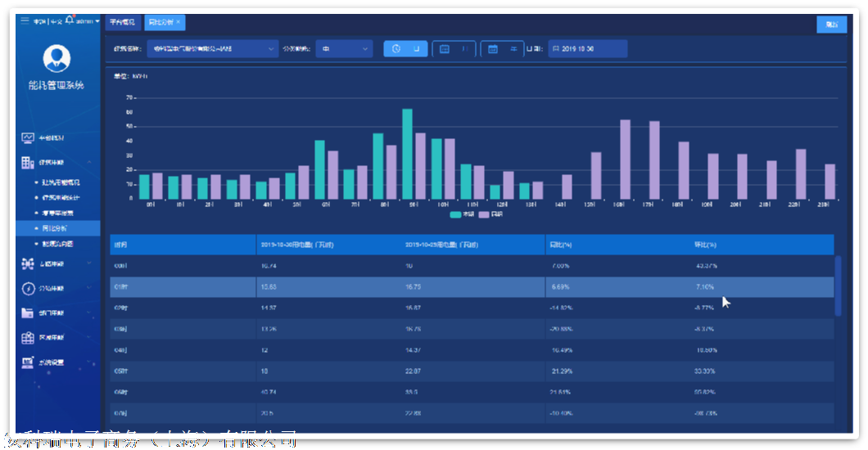The image size is (868, 450).
Task: Click the 21.29% cell
Action: point(562,371)
